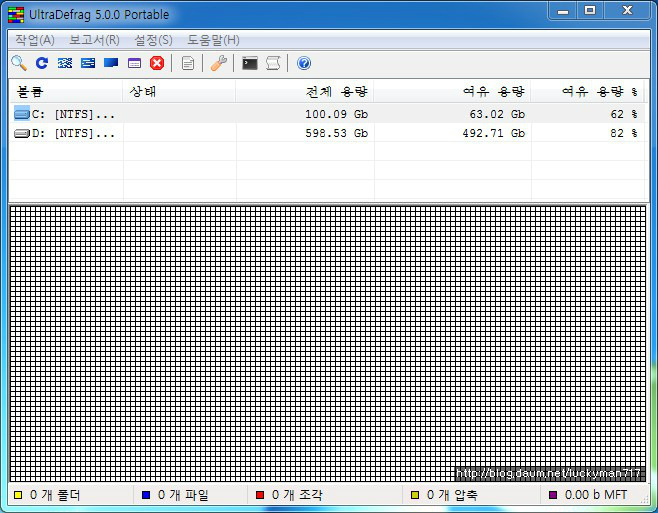
Task: Click the olive 압축 legend swatch
Action: (x=415, y=495)
